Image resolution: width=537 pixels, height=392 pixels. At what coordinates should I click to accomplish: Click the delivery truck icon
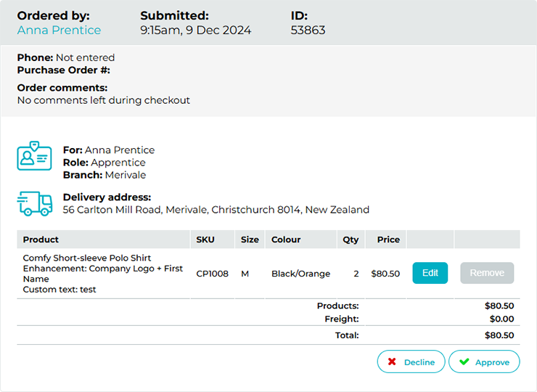(x=34, y=204)
